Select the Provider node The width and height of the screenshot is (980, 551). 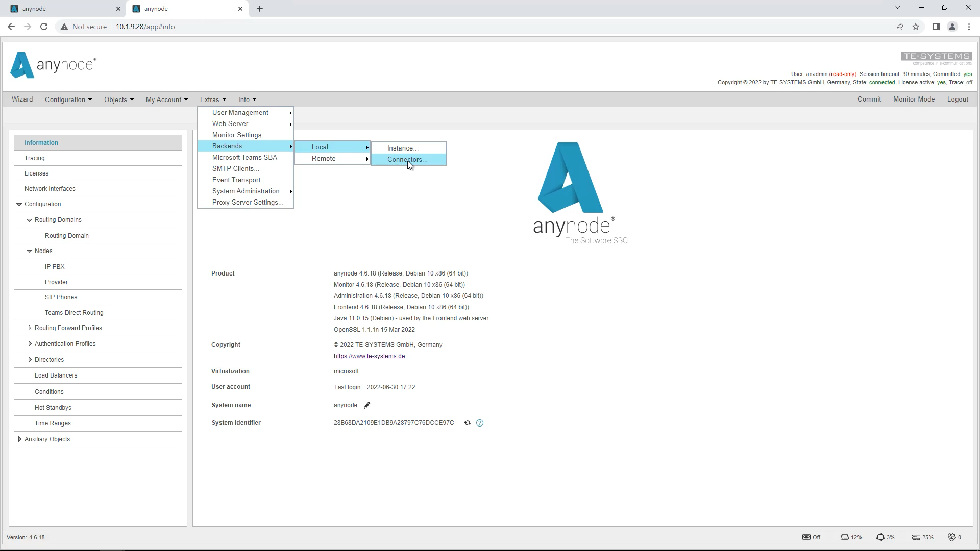pos(98,282)
